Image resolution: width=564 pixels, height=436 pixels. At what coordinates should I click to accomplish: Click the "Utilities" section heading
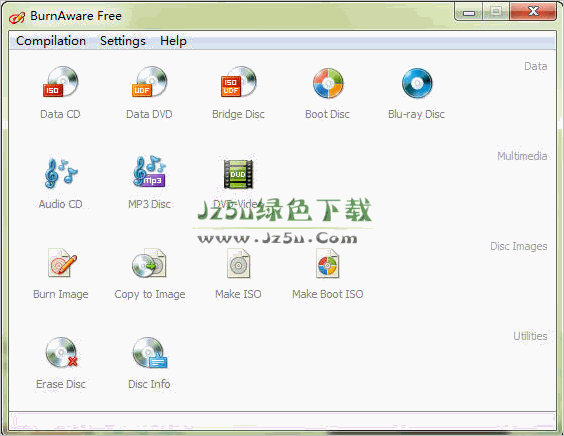530,336
